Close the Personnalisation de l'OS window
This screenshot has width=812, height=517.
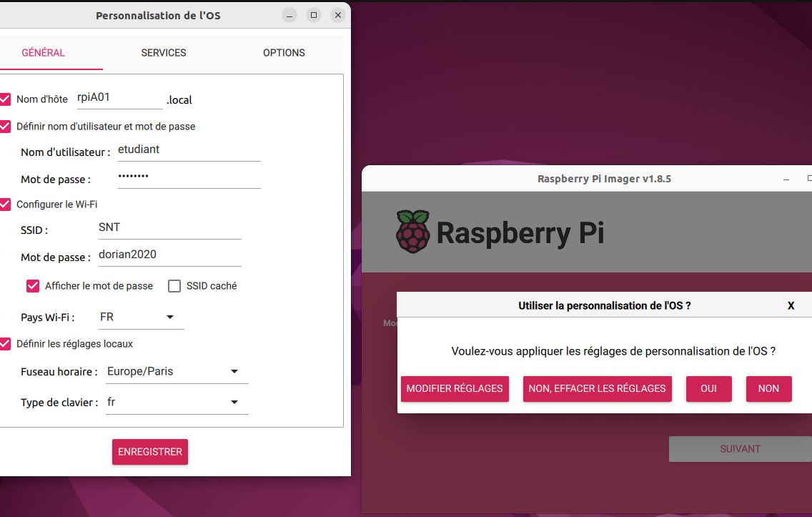tap(338, 15)
